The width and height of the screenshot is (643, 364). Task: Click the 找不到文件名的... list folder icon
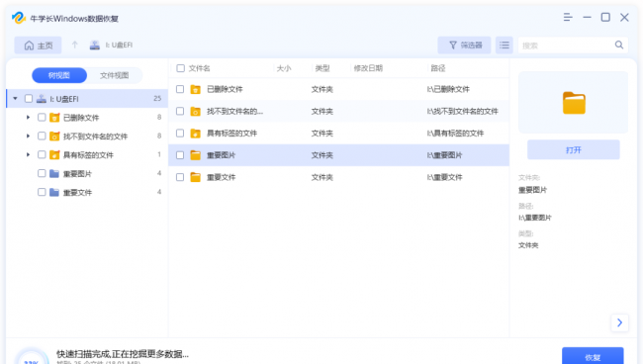tap(196, 112)
